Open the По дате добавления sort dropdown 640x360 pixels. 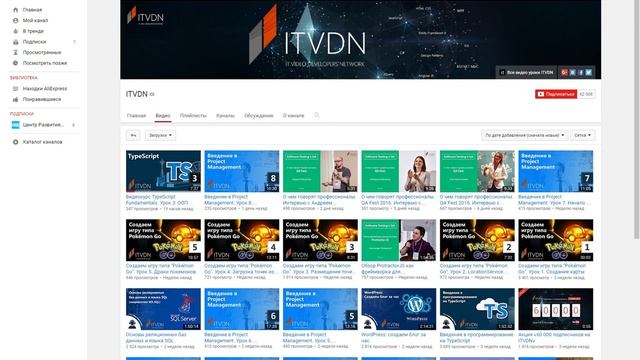coord(524,135)
